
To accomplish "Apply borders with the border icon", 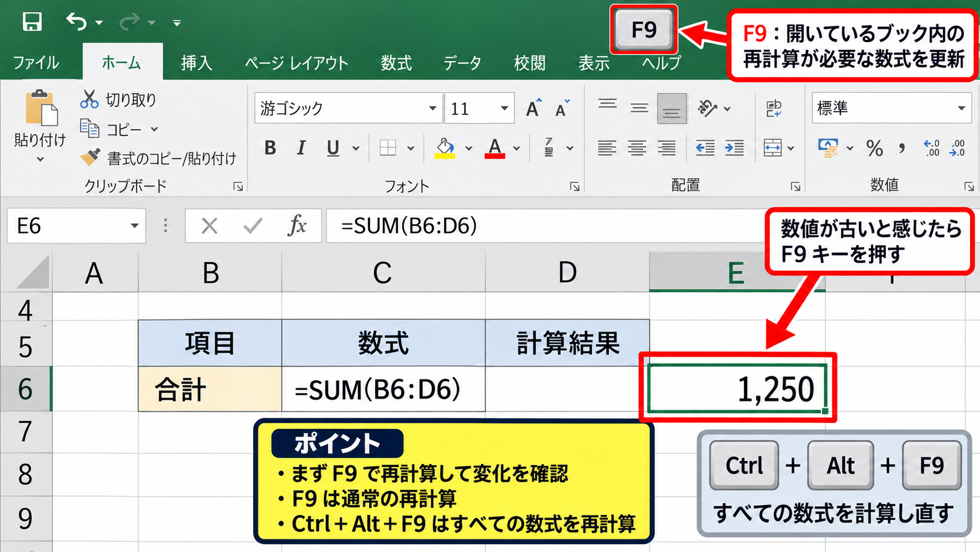I will coord(387,148).
